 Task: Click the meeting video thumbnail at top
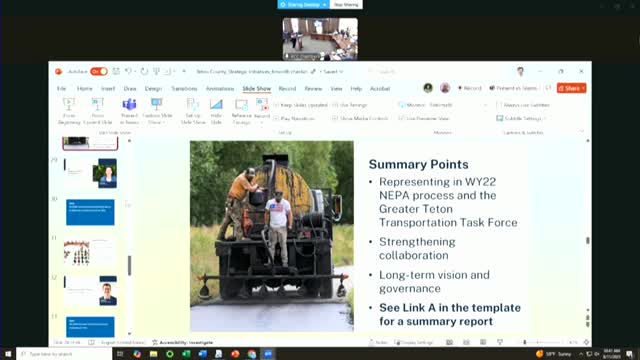click(x=320, y=39)
